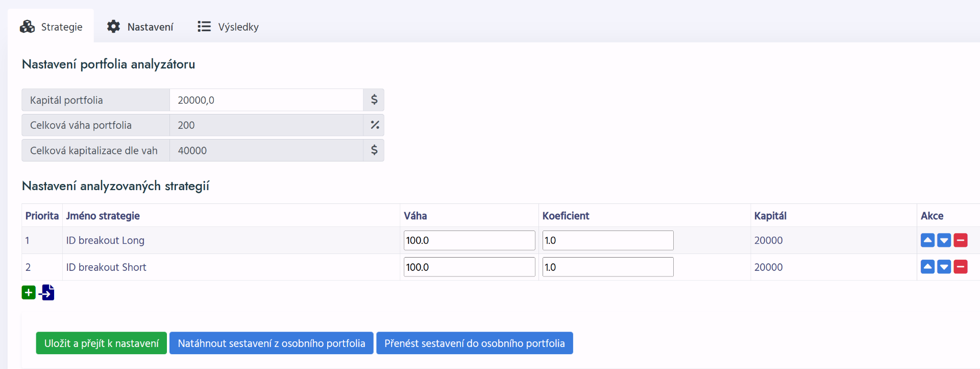Move ID breakout Long strategy up
The height and width of the screenshot is (369, 980).
(927, 240)
